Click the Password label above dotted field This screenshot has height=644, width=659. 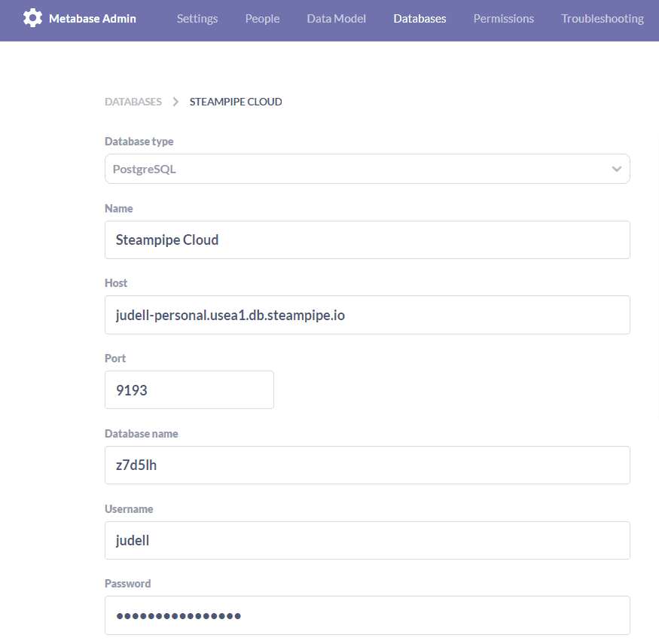click(x=128, y=584)
